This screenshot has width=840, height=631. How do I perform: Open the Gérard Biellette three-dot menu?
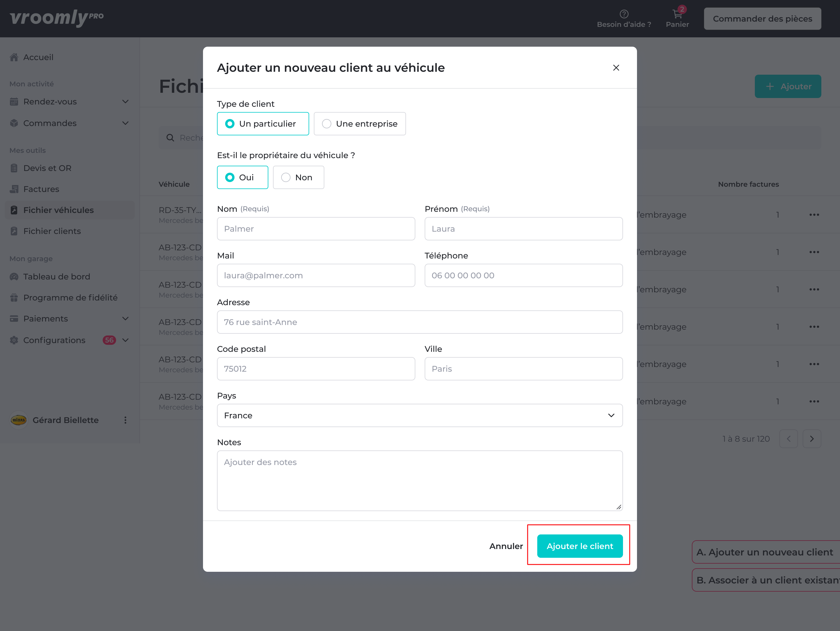(125, 420)
